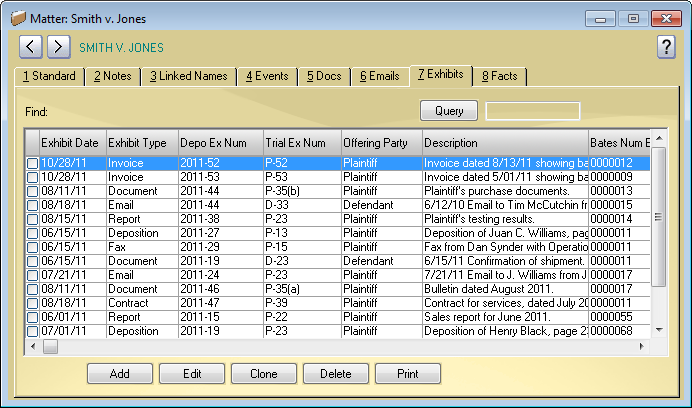This screenshot has width=692, height=408.
Task: Sort by Offering Party column header
Action: pyautogui.click(x=382, y=143)
